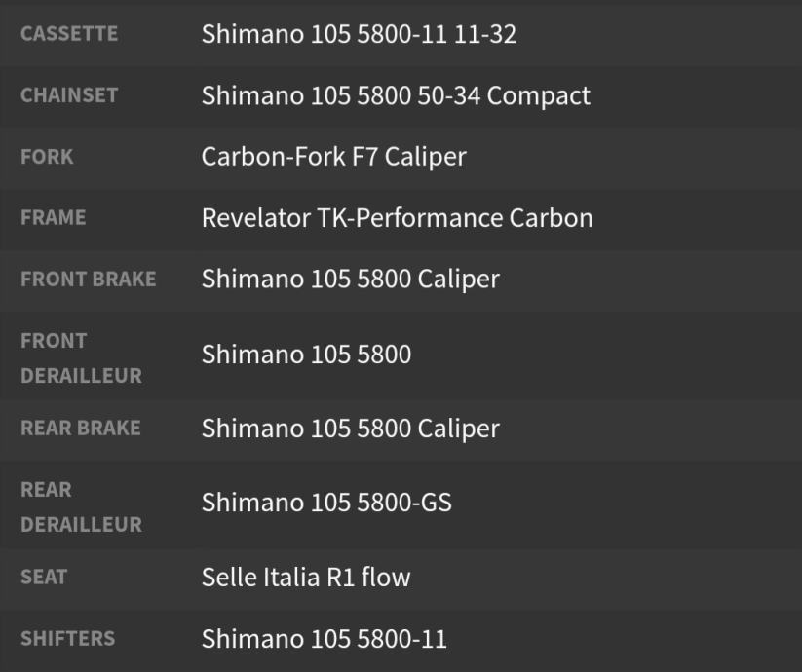The height and width of the screenshot is (672, 802).
Task: Click the REAR BRAKE label
Action: coord(80,428)
